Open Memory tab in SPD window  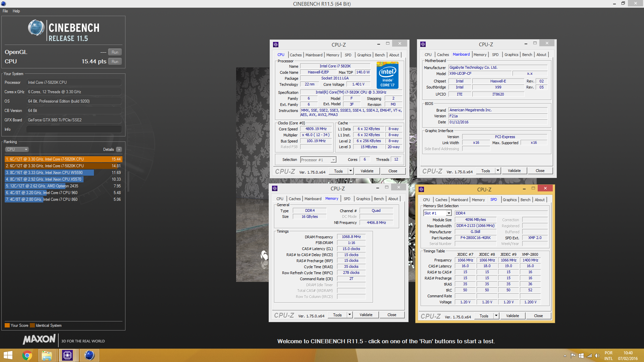tap(478, 200)
